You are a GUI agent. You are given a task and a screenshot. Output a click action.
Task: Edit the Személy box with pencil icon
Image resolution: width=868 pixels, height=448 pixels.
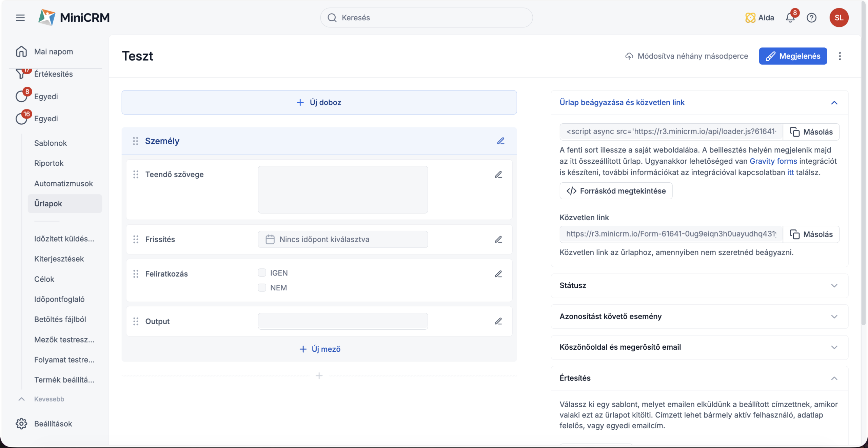click(501, 141)
